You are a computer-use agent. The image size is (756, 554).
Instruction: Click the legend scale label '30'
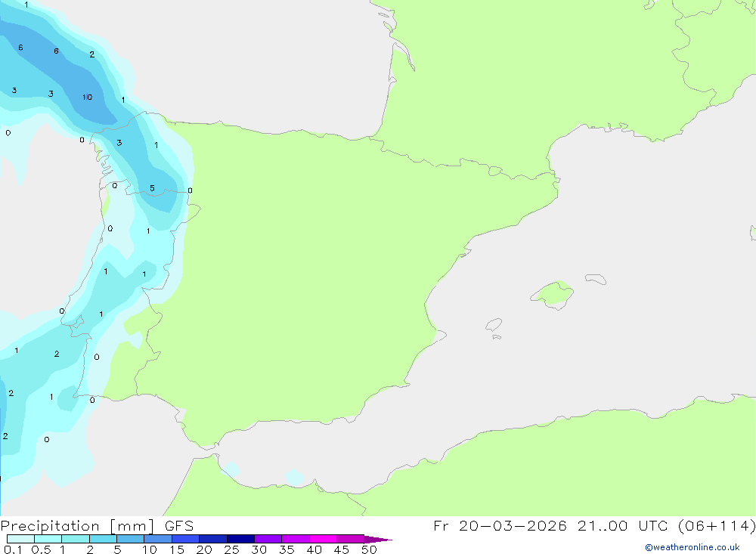[259, 549]
